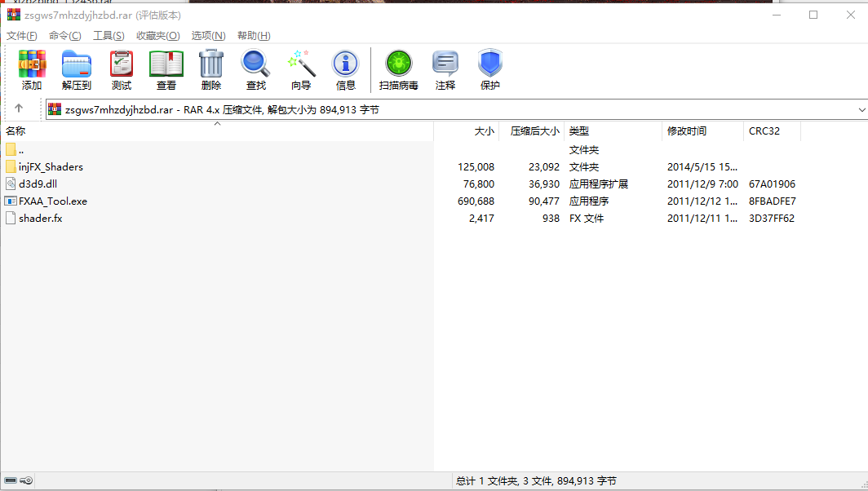Open the 命令(C) menu
Image resolution: width=868 pixels, height=491 pixels.
[64, 35]
